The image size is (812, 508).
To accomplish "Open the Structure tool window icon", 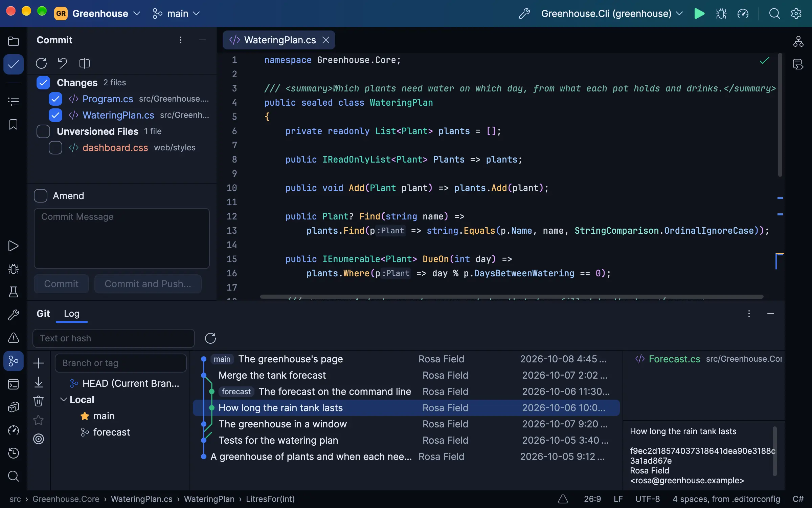I will point(13,101).
